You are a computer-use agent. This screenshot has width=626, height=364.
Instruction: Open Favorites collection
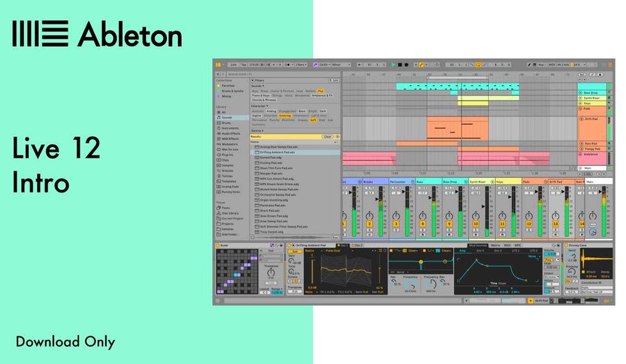(x=228, y=86)
